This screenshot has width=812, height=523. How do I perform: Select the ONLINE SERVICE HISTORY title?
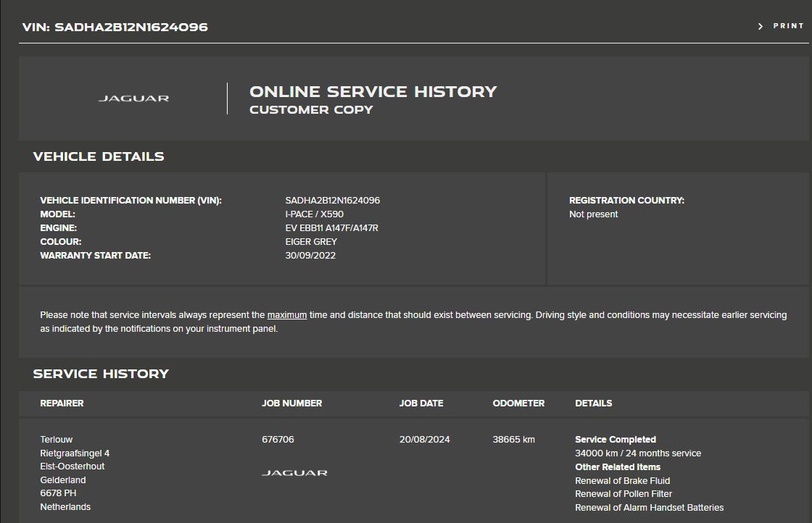[373, 91]
